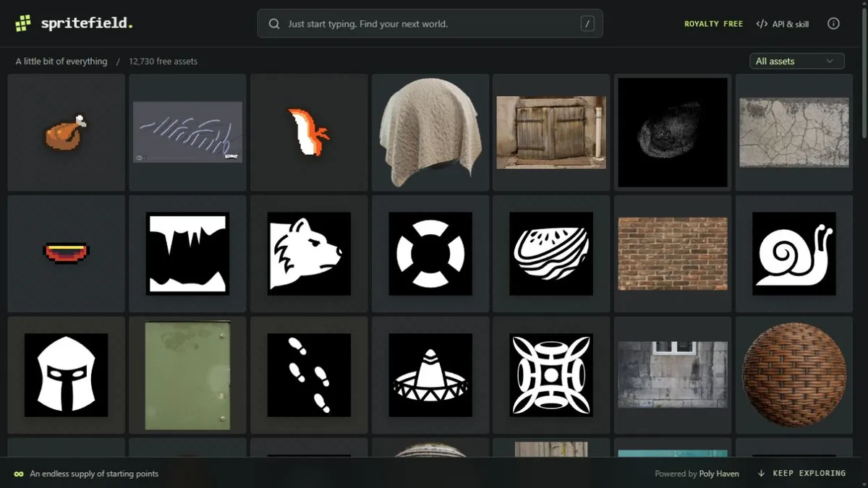Open the icicle cave mouth icon

tap(187, 253)
